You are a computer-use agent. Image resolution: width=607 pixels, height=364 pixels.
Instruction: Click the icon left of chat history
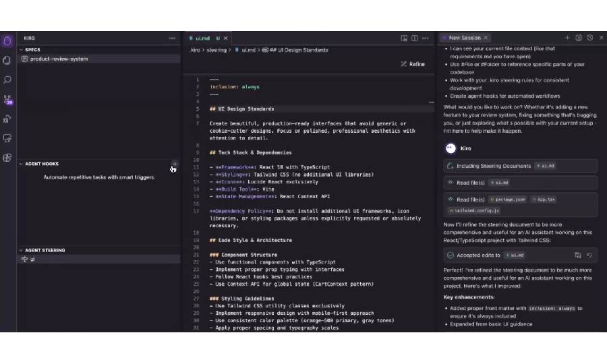click(x=579, y=38)
